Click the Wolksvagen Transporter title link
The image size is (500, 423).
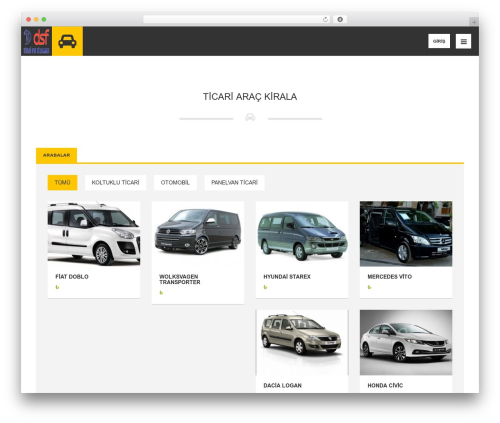180,279
